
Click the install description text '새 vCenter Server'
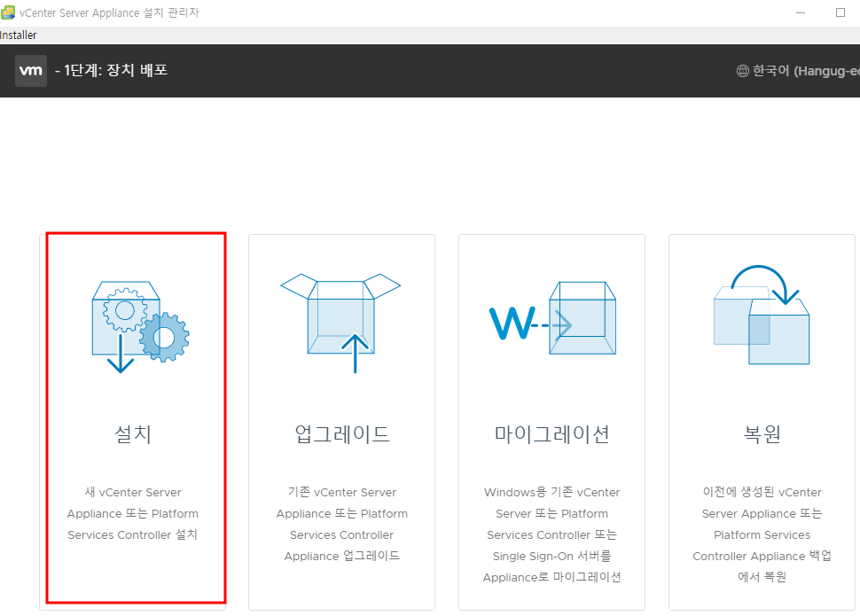coord(133,492)
